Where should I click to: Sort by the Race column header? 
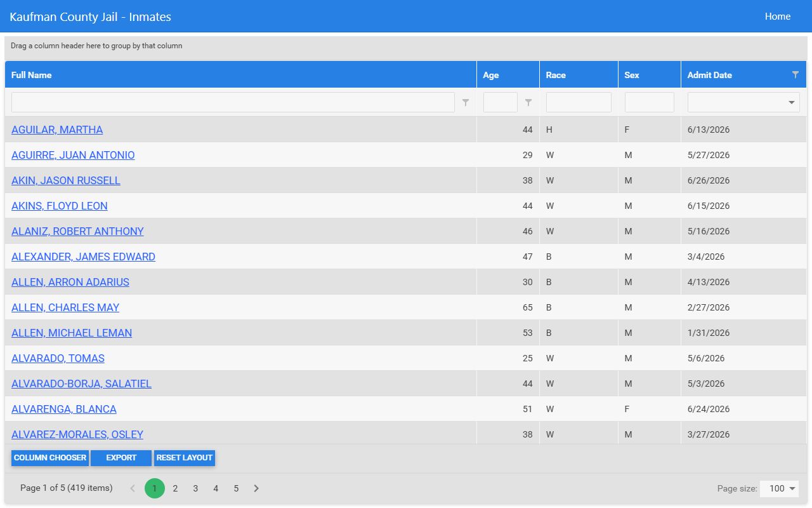point(579,74)
